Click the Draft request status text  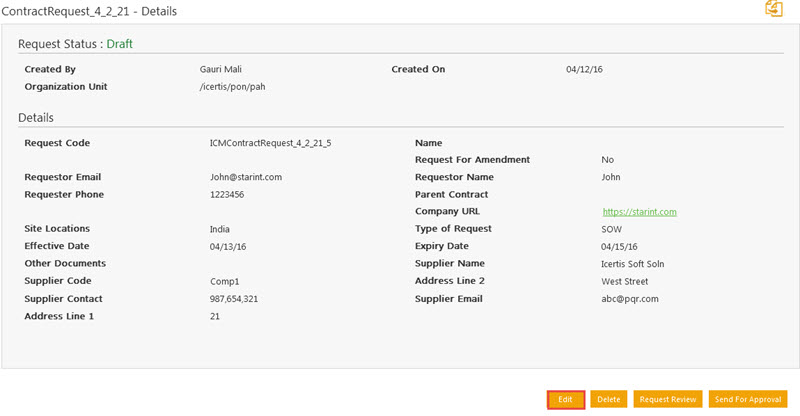coord(119,44)
